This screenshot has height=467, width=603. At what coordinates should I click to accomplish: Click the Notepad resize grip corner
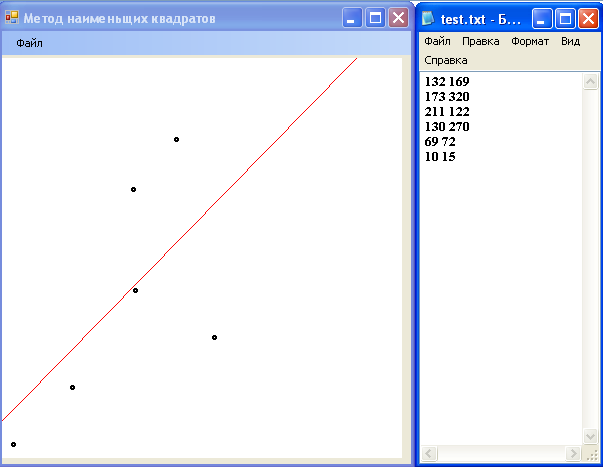coord(591,454)
